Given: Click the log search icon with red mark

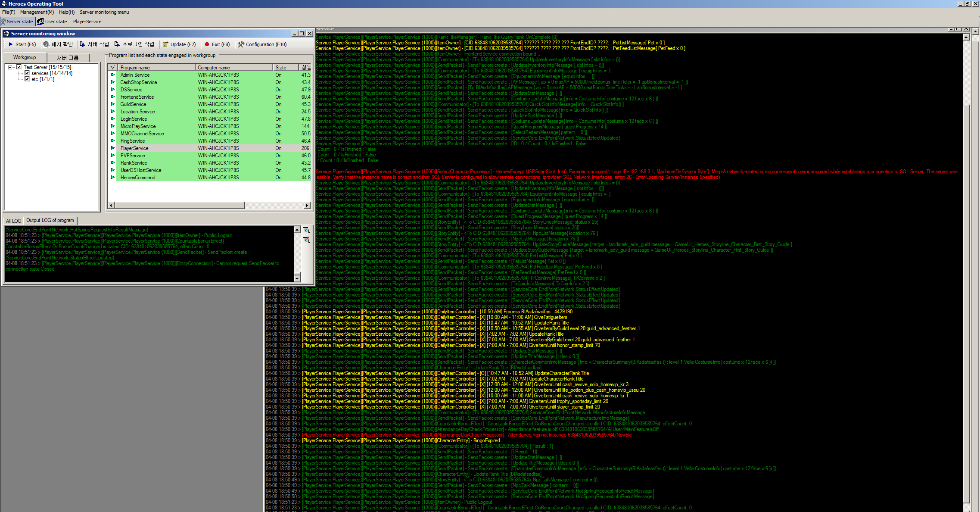Looking at the screenshot, I should click(x=306, y=240).
